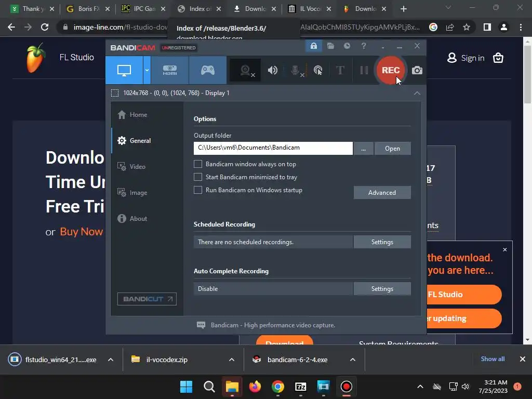Viewport: 532px width, 399px height.
Task: Open Bandicam help question mark
Action: (x=363, y=46)
